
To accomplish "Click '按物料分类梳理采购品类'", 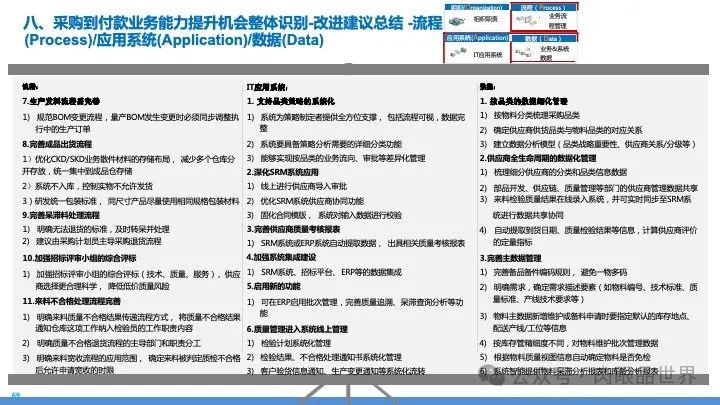I will pyautogui.click(x=536, y=115).
